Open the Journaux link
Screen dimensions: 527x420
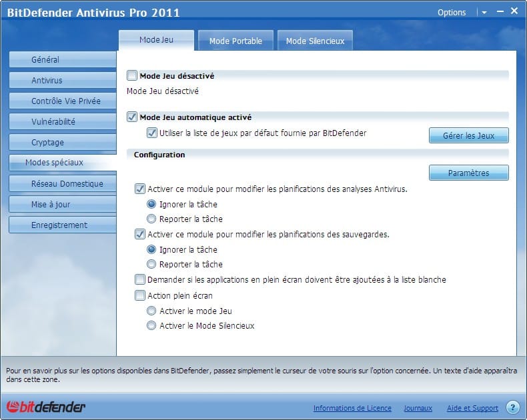click(418, 408)
